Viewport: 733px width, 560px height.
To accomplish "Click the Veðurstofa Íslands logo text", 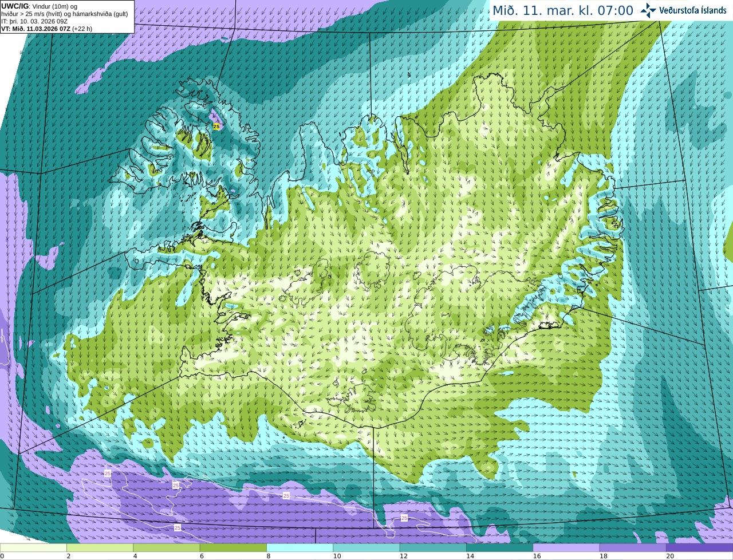I will click(x=693, y=10).
